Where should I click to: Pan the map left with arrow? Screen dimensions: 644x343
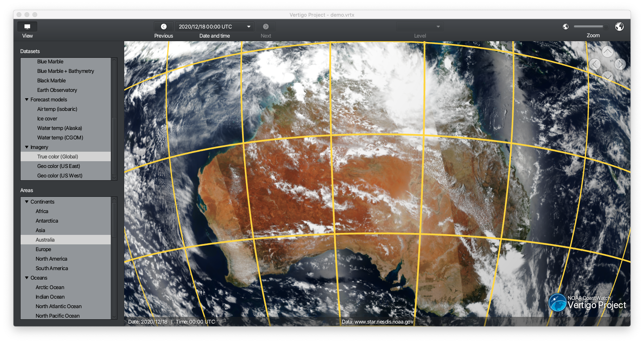(x=595, y=64)
